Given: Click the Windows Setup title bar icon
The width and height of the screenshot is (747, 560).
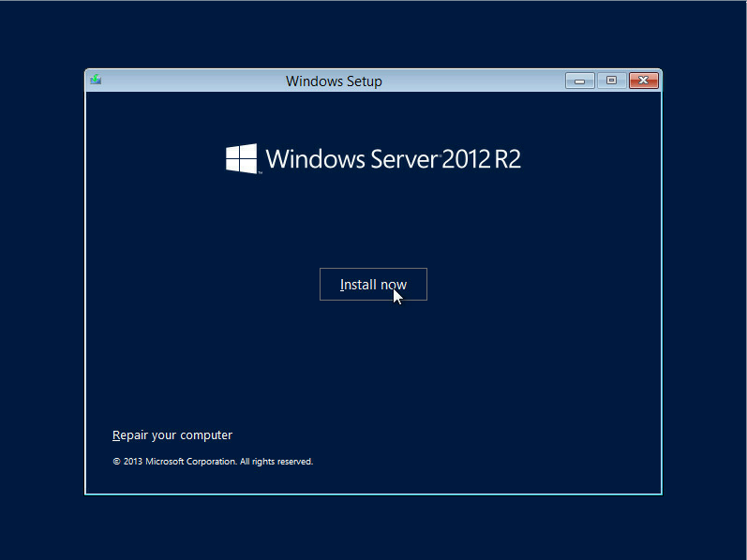Looking at the screenshot, I should click(x=96, y=80).
